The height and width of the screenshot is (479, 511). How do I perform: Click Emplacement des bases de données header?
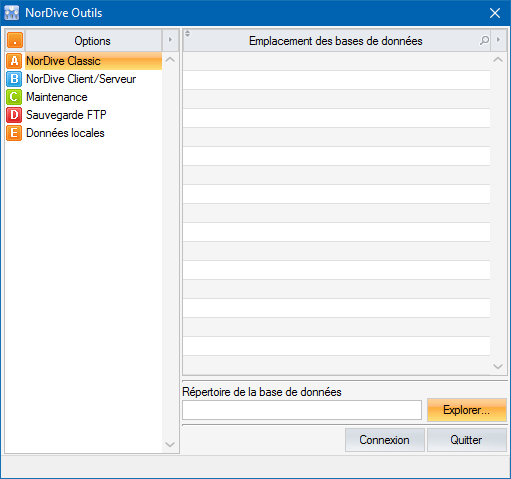(x=336, y=41)
